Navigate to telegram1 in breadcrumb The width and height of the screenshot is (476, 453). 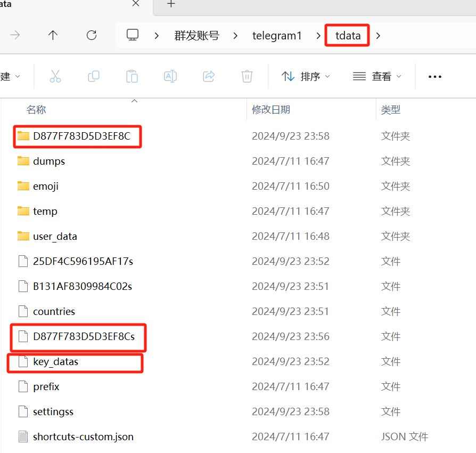point(277,36)
